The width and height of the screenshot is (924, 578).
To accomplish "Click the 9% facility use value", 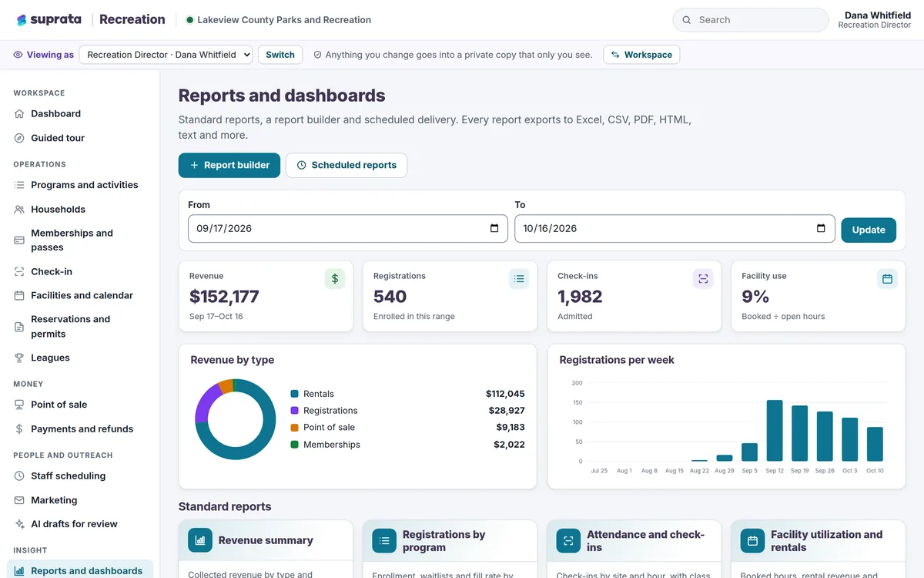I will (x=755, y=297).
